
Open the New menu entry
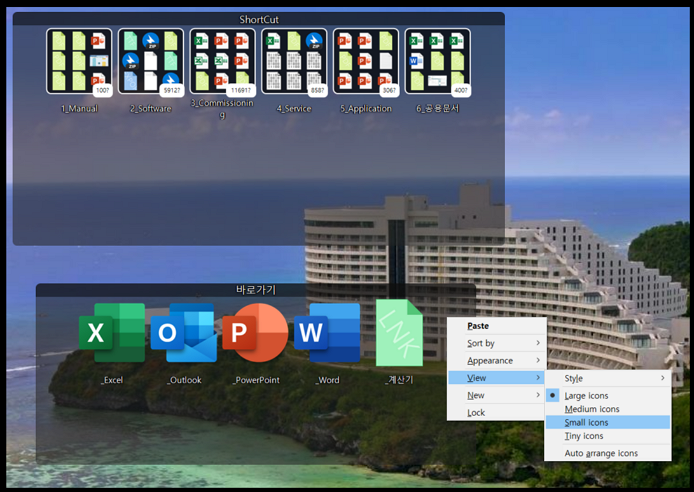(497, 395)
